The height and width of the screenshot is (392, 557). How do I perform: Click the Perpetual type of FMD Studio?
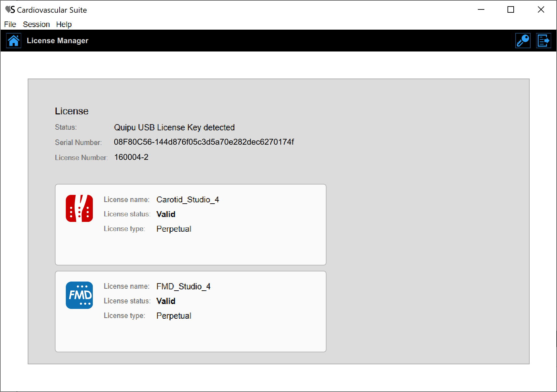tap(174, 316)
